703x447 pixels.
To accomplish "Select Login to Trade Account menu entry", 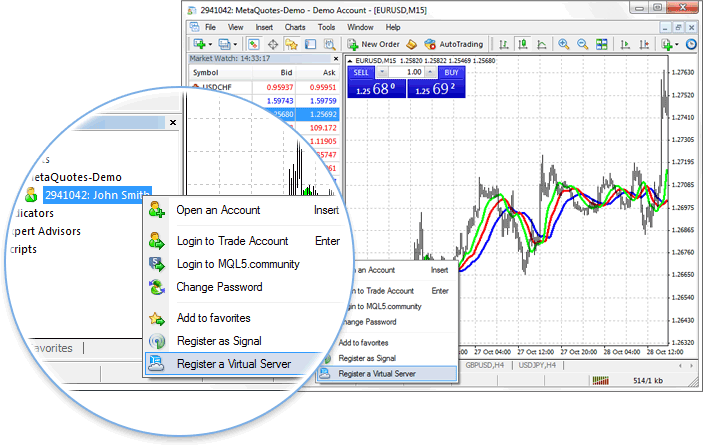I will coord(232,241).
